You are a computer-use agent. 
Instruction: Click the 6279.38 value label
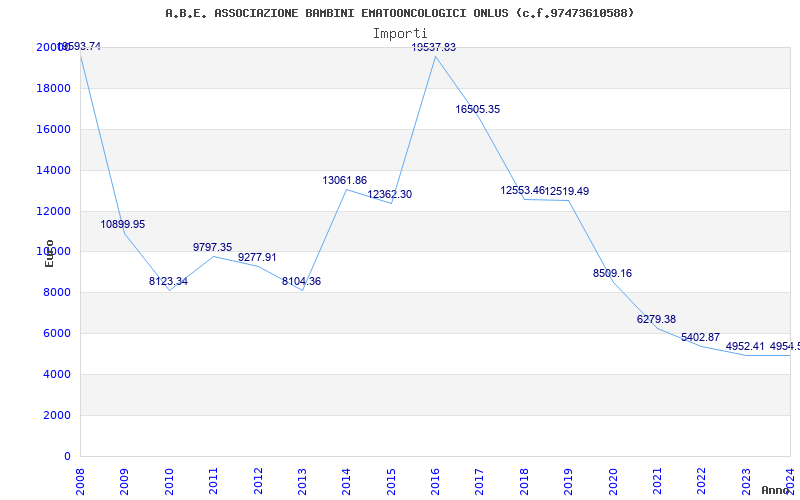point(656,319)
